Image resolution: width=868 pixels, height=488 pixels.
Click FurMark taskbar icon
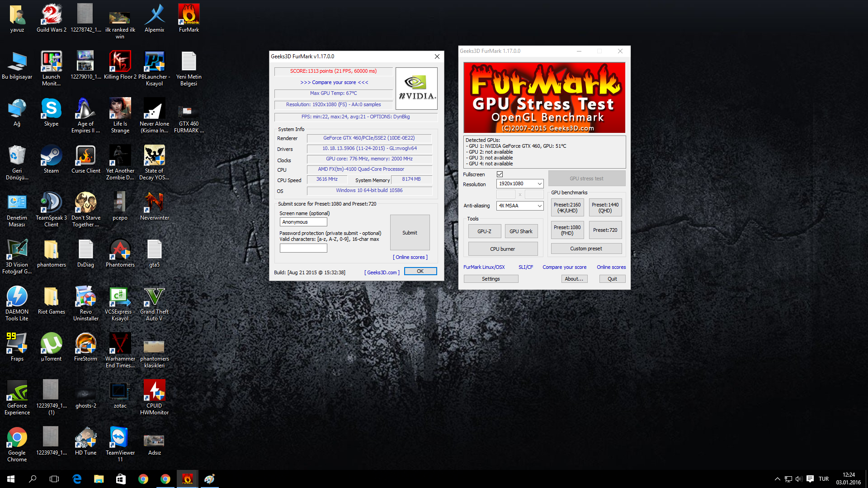point(187,479)
